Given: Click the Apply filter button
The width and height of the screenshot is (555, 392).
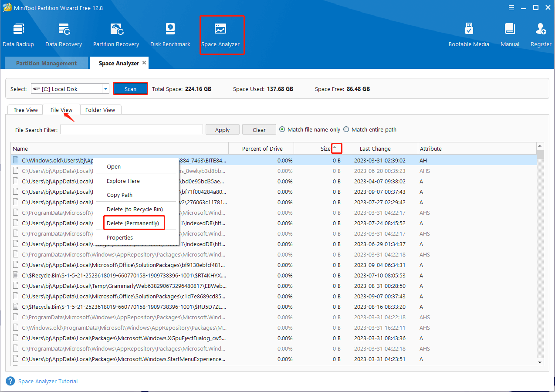Looking at the screenshot, I should [x=222, y=130].
